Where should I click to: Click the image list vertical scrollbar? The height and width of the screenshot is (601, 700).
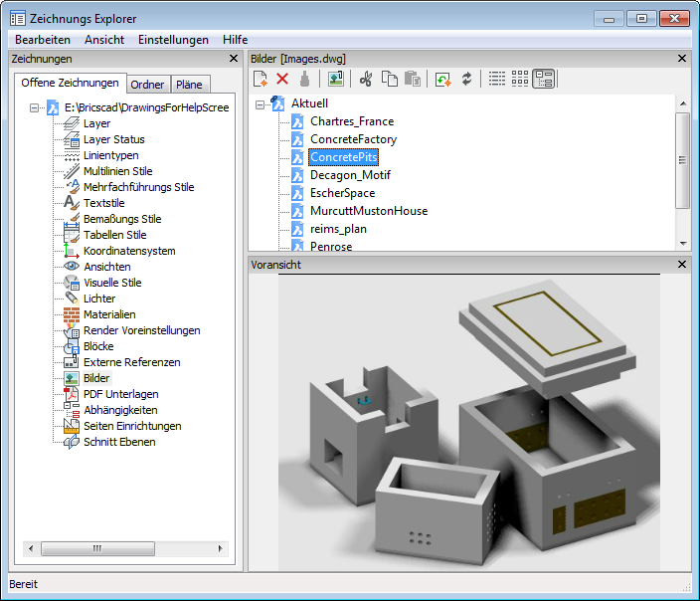coord(682,159)
